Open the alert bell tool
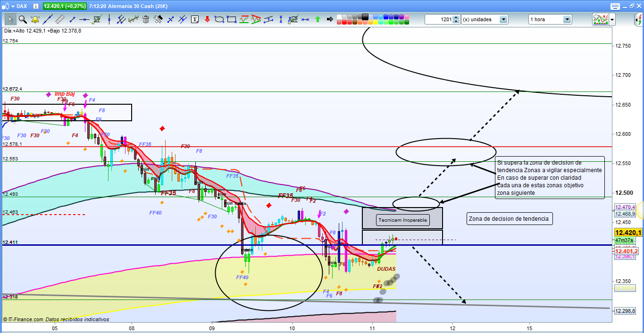This screenshot has width=644, height=333. click(35, 19)
